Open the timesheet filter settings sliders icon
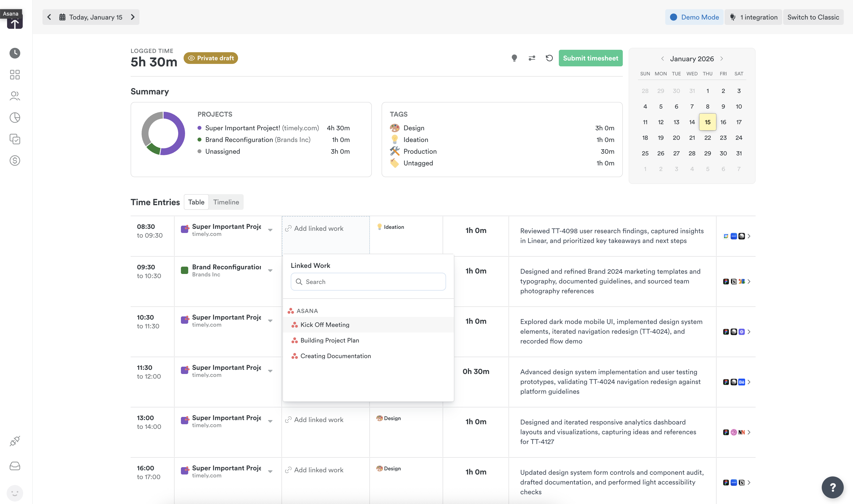Viewport: 853px width, 504px height. pos(531,58)
